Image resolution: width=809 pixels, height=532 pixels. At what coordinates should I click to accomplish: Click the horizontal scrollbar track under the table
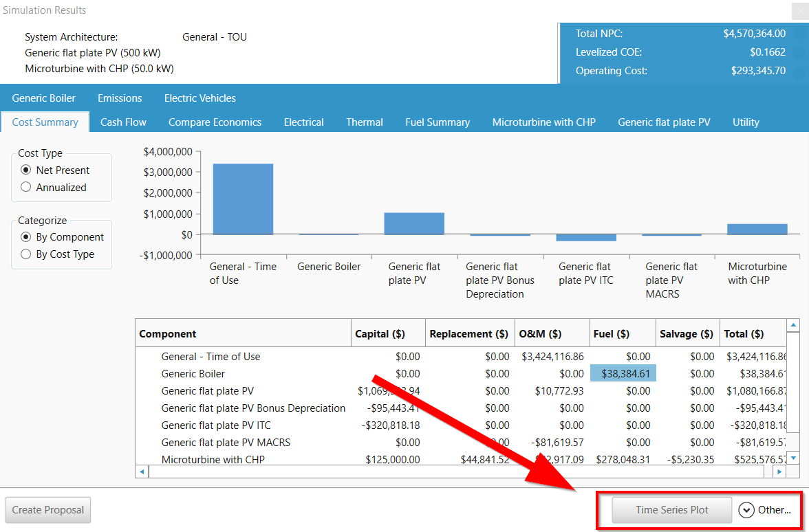pyautogui.click(x=454, y=472)
